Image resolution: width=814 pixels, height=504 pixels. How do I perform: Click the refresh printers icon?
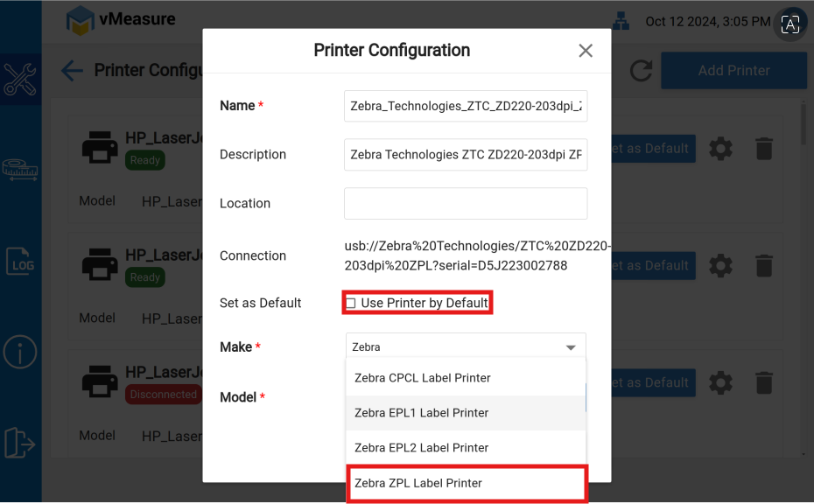pyautogui.click(x=641, y=71)
